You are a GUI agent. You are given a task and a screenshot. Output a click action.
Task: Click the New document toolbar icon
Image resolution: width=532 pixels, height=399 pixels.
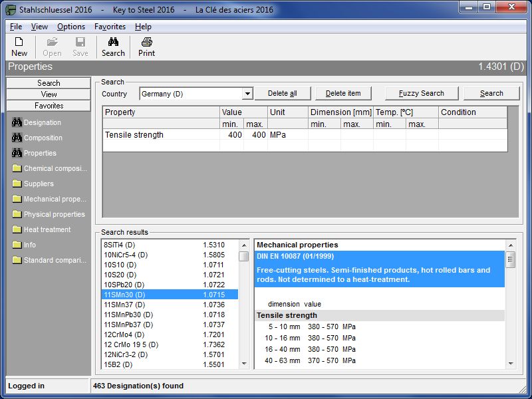click(x=19, y=47)
